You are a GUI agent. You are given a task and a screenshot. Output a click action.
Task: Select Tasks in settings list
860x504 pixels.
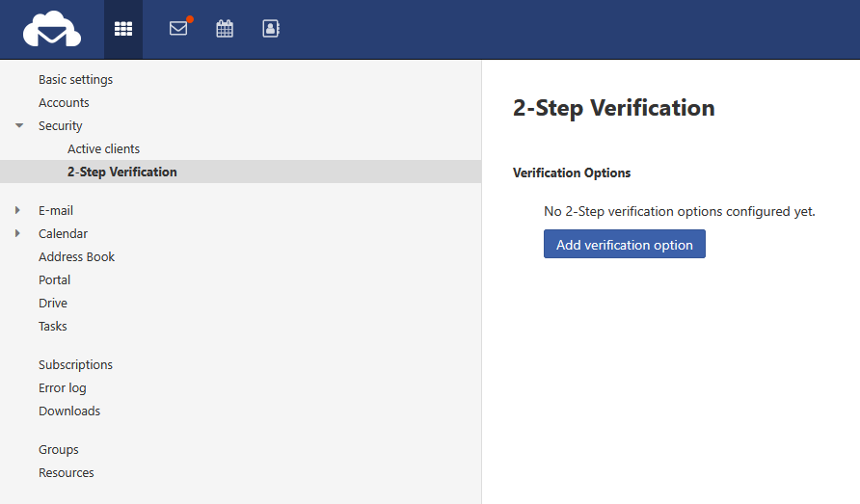tap(53, 327)
